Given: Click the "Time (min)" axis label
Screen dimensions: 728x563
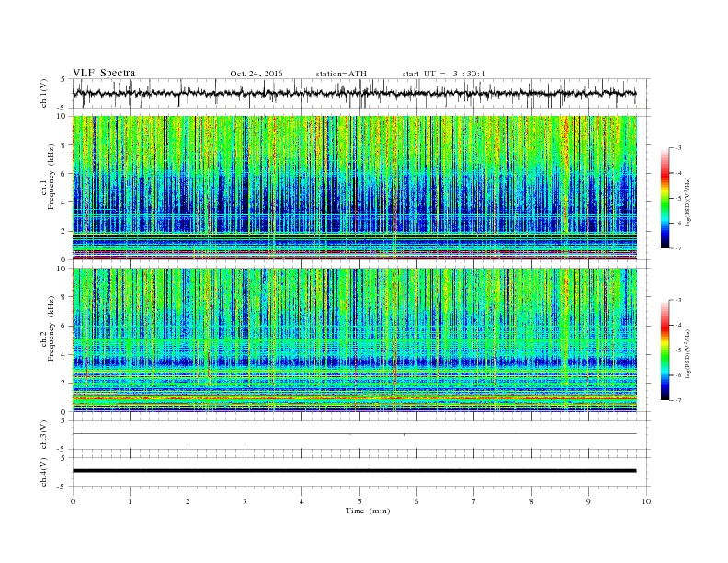Looking at the screenshot, I should 368,511.
